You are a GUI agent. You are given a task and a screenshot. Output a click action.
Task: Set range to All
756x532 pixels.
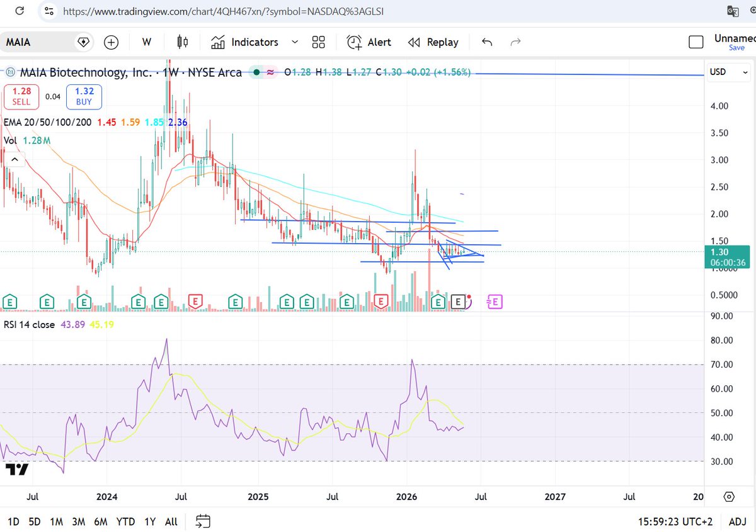171,521
